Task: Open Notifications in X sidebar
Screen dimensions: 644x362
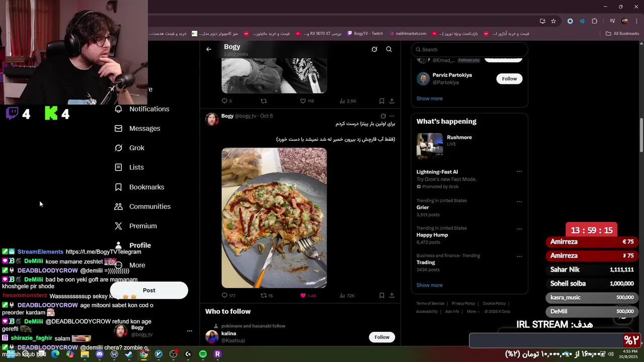Action: [x=142, y=109]
